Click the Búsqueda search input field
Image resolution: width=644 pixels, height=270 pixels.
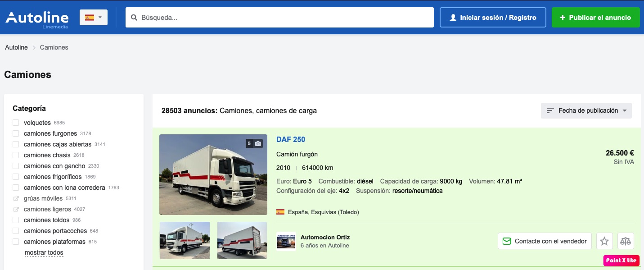pos(279,18)
